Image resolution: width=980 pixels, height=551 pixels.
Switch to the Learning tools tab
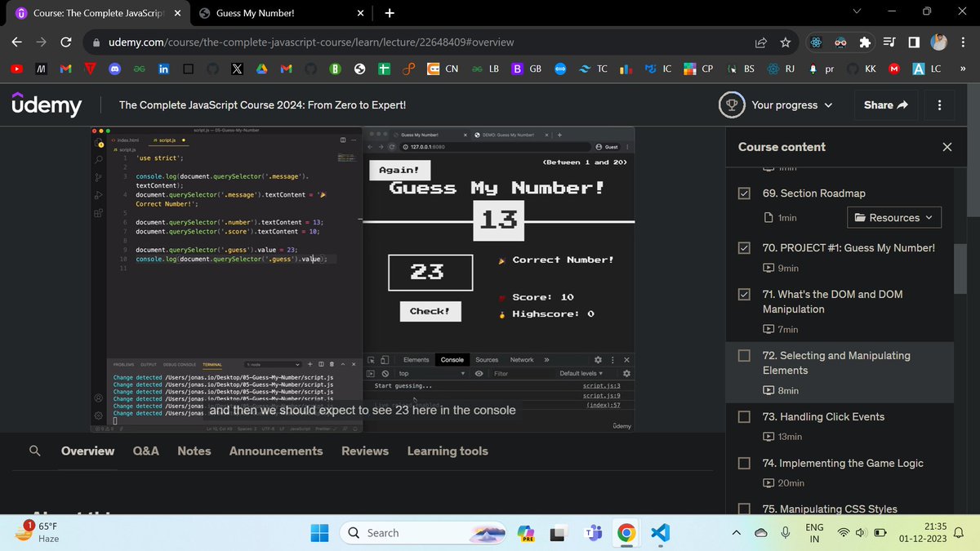point(448,451)
